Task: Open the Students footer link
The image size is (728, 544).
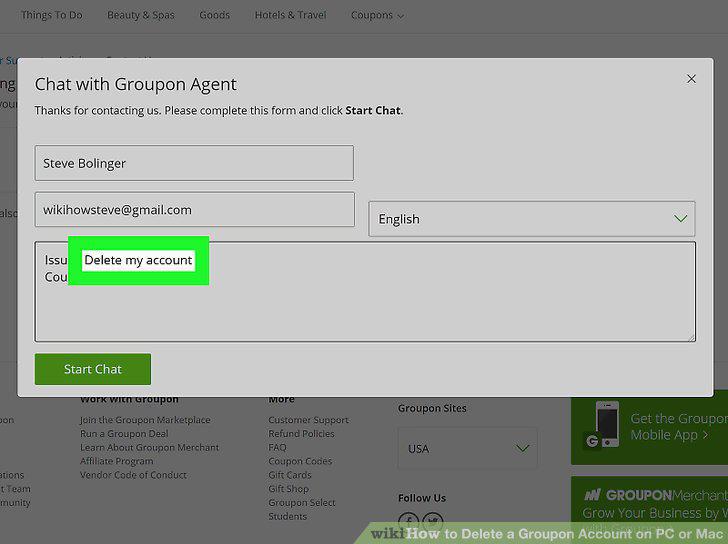Action: (x=287, y=516)
